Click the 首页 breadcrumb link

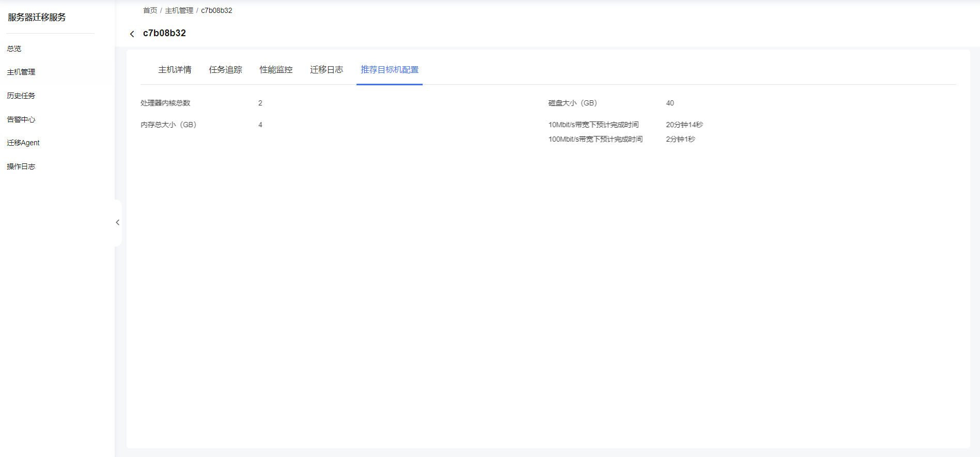[x=150, y=10]
